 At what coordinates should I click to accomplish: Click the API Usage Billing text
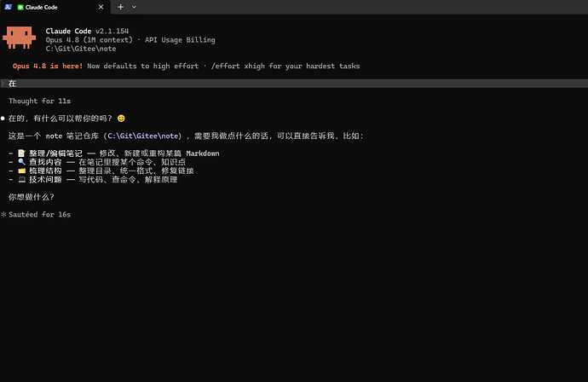(180, 40)
